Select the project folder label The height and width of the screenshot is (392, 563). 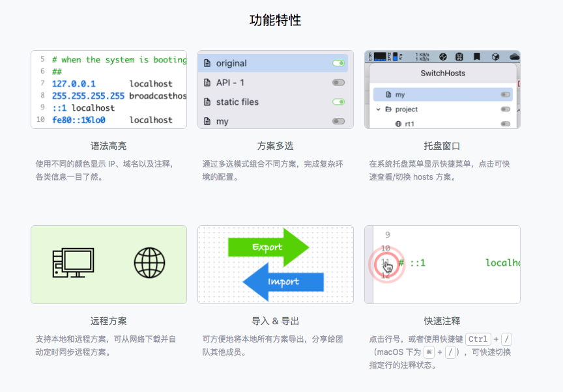point(407,109)
